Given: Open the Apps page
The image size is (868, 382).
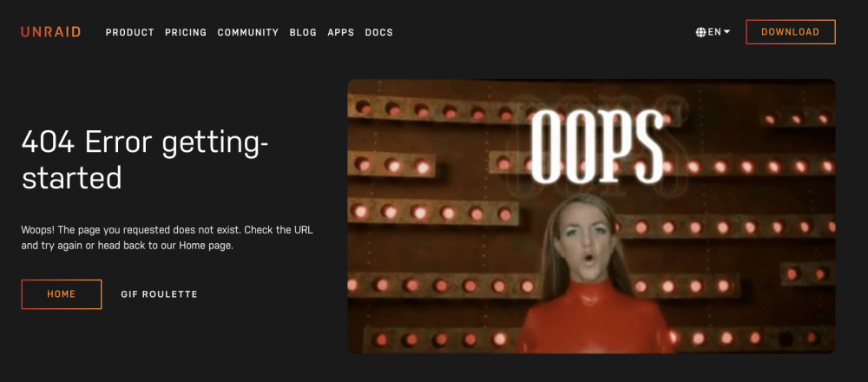Looking at the screenshot, I should [341, 33].
